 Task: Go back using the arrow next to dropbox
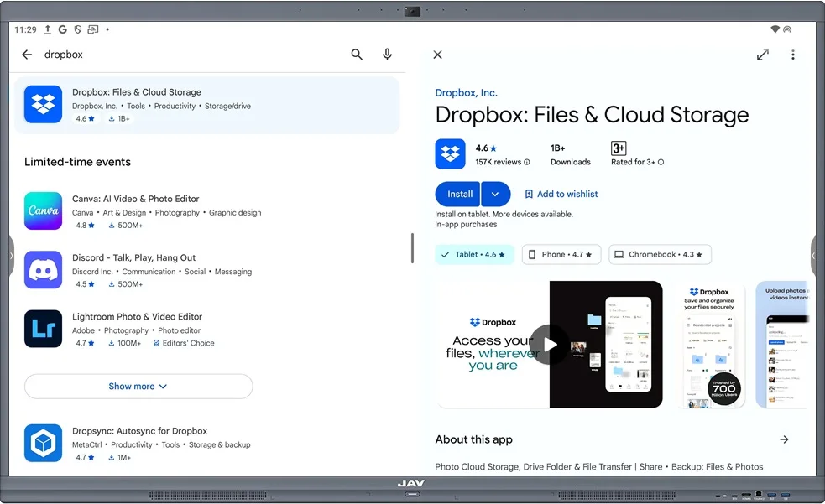point(26,54)
